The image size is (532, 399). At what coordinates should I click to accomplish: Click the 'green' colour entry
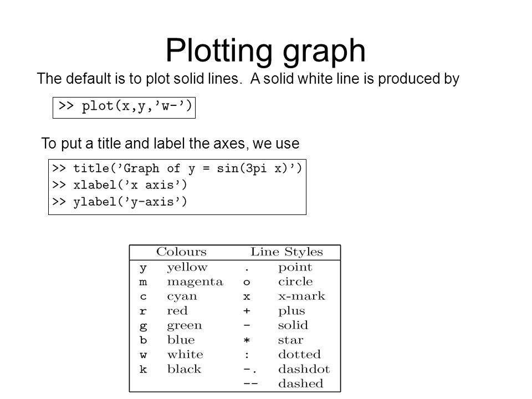click(x=184, y=326)
